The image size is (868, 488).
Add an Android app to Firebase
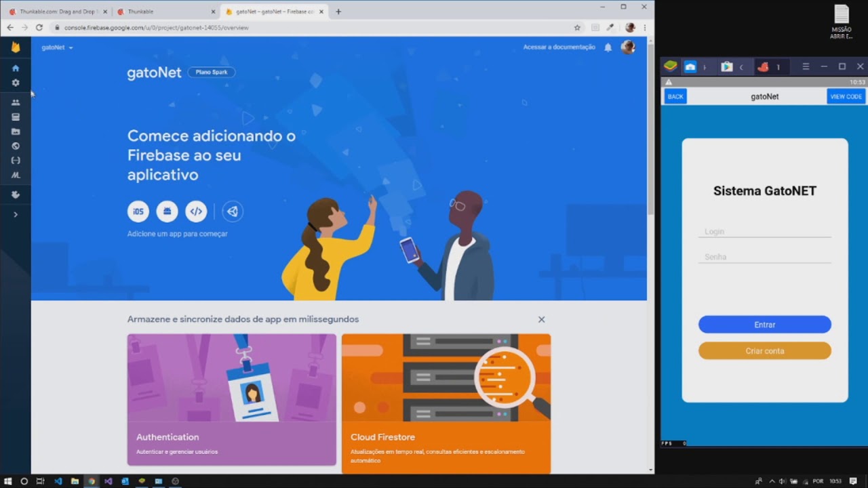pyautogui.click(x=167, y=211)
